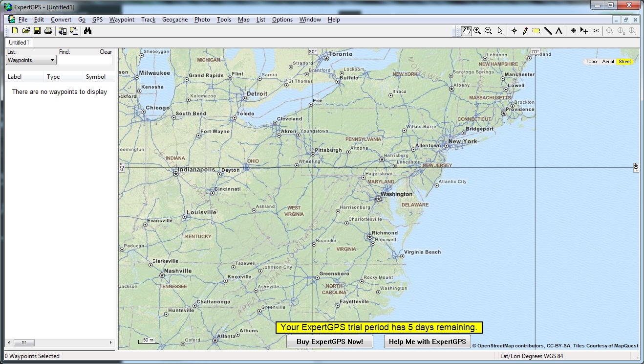Print the map using the printer icon
Viewport: 644px width, 364px height.
pos(48,30)
